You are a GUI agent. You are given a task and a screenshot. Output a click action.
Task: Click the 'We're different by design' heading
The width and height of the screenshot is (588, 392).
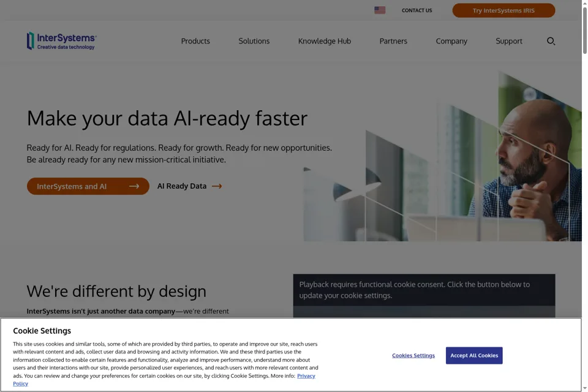[116, 292]
